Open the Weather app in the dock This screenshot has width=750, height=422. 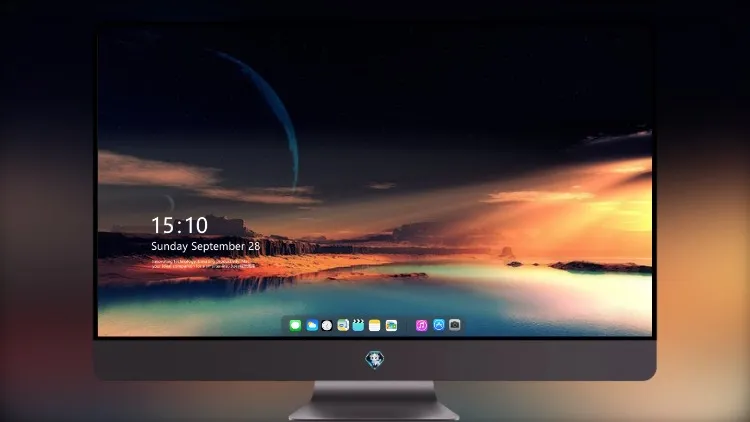[312, 325]
